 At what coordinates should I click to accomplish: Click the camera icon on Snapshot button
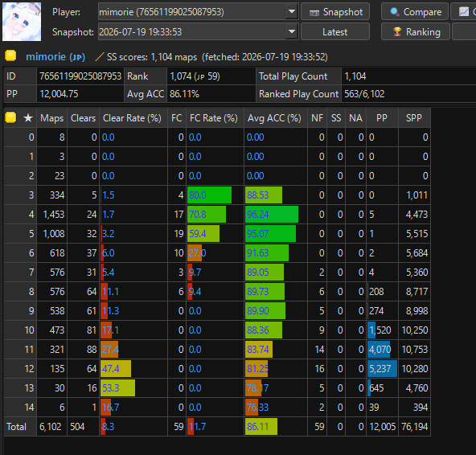(x=314, y=12)
